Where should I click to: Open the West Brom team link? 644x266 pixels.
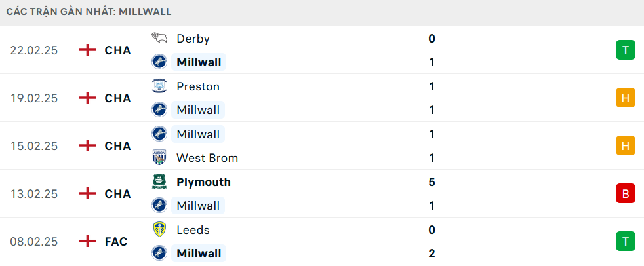[207, 158]
